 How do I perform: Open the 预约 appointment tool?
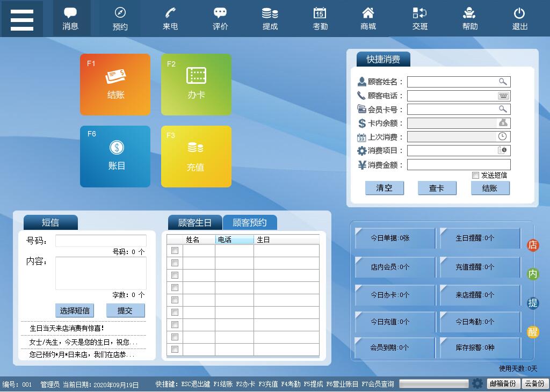120,18
